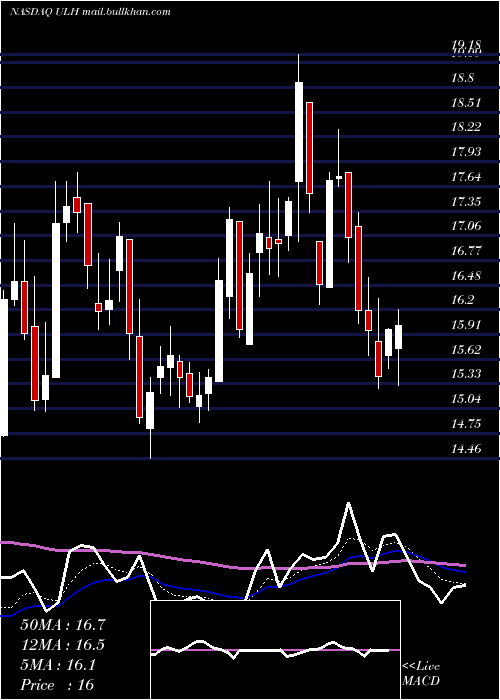
Task: Click the 16.77 price axis label
Action: pyautogui.click(x=466, y=251)
